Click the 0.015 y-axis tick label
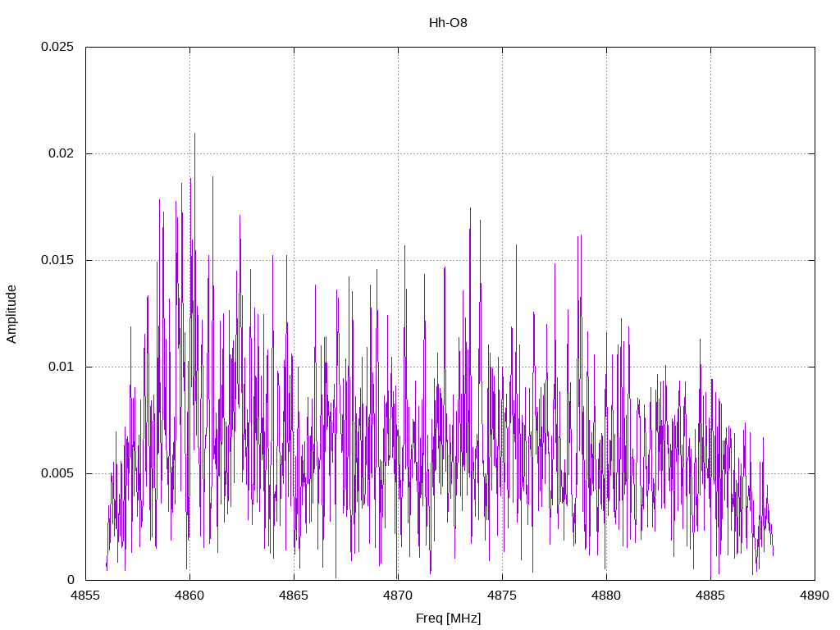This screenshot has width=840, height=630. (x=57, y=260)
